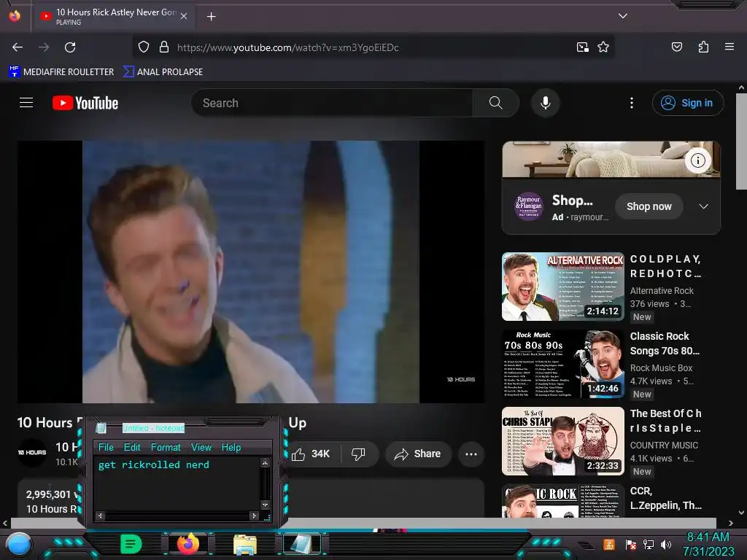The height and width of the screenshot is (560, 747).
Task: Open Classic Rock Songs 70s 80s thumbnail
Action: [562, 364]
